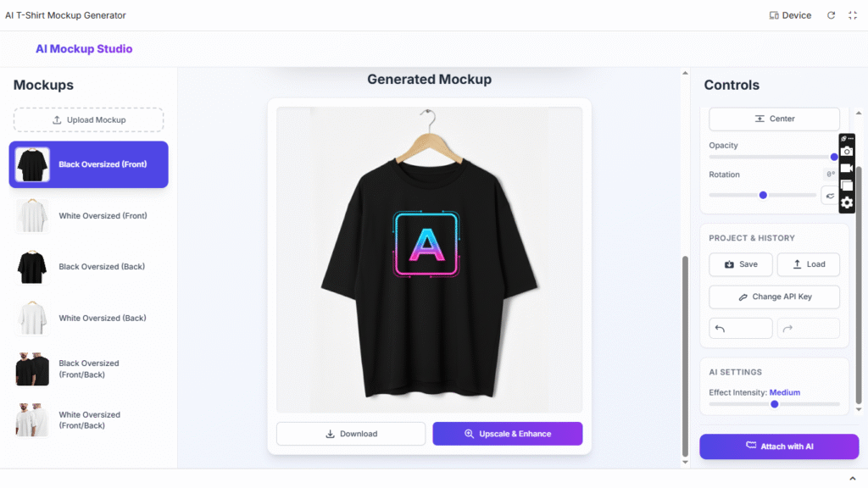Expand the bottom panel chevron
The image size is (868, 488).
853,479
